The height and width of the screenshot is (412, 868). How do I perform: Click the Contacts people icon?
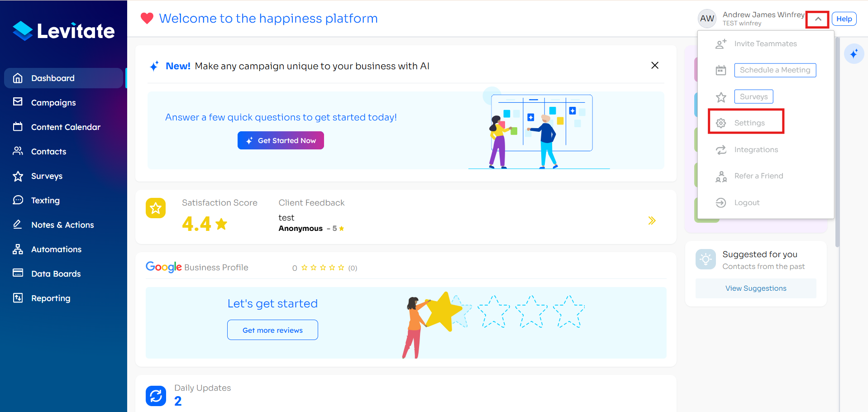(18, 151)
